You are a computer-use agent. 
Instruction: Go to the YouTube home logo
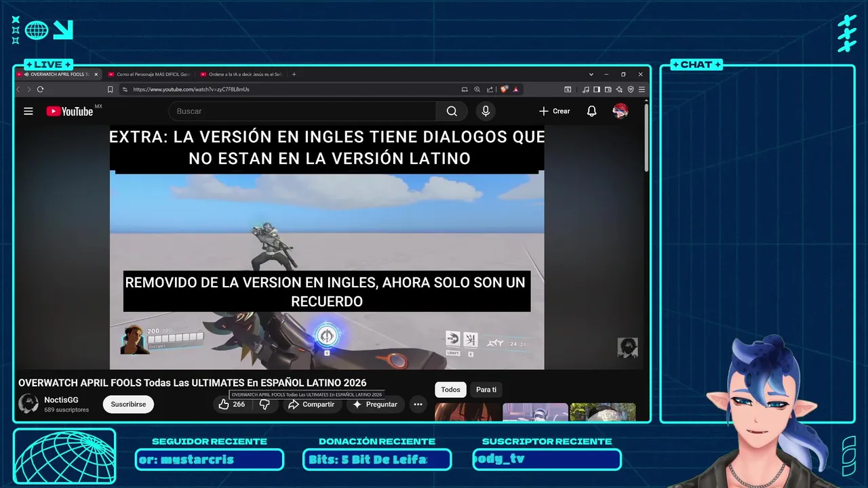pyautogui.click(x=70, y=111)
